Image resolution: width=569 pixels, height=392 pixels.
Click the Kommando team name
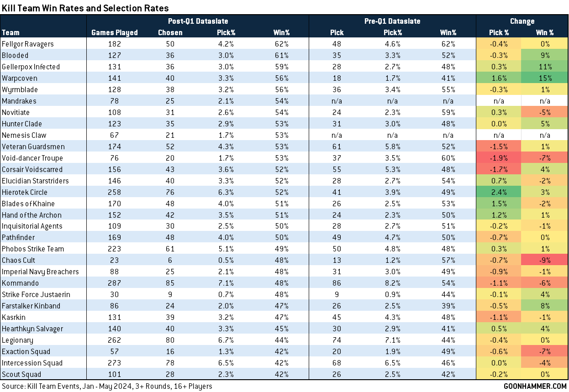[x=17, y=283]
